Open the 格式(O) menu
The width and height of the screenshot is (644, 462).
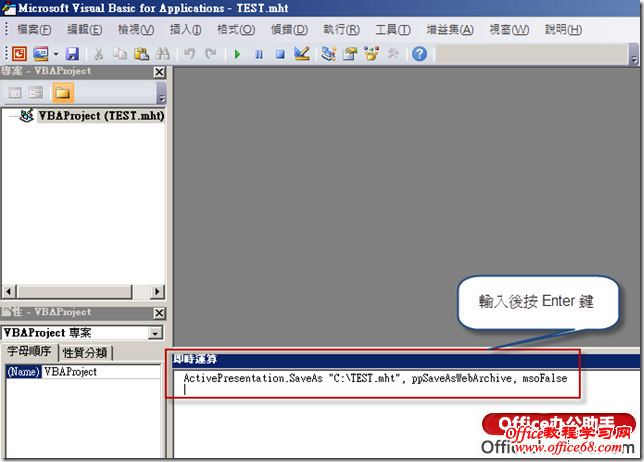[x=236, y=30]
